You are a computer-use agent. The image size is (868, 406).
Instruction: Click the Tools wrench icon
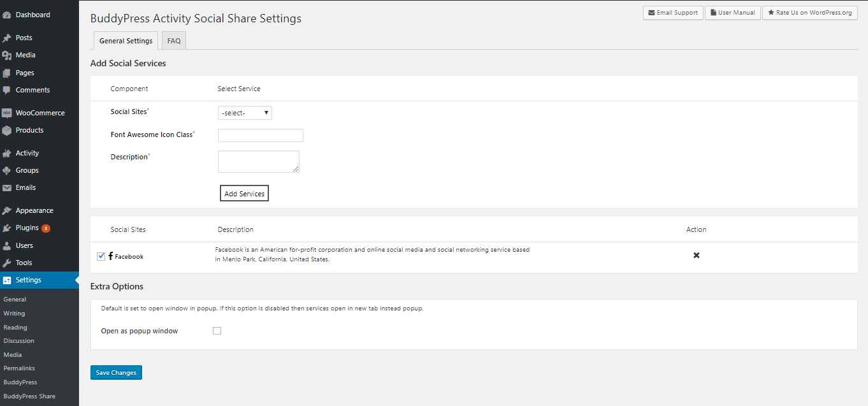tap(7, 263)
